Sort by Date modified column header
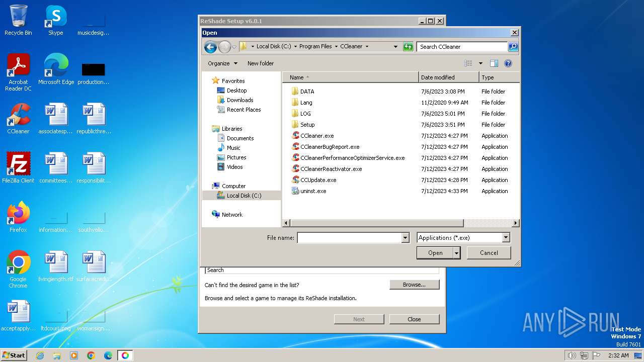The height and width of the screenshot is (362, 644). (449, 77)
